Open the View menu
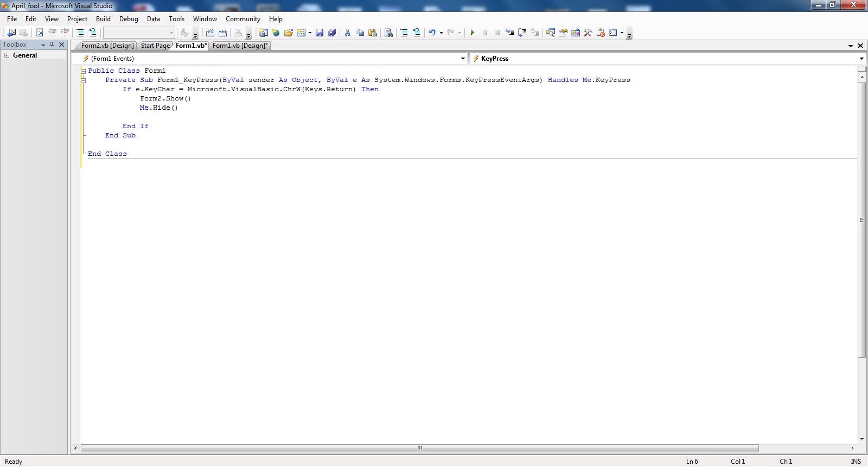This screenshot has width=868, height=467. click(x=52, y=19)
